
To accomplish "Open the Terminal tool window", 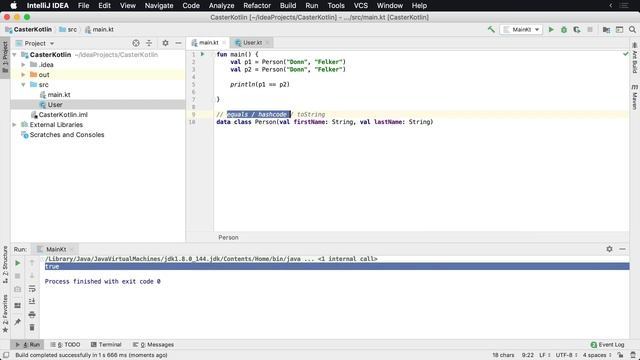I will tap(106, 344).
